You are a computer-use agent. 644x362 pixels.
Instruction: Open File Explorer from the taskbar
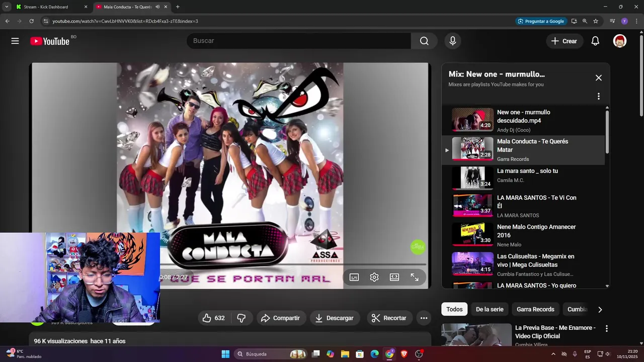pos(345,354)
